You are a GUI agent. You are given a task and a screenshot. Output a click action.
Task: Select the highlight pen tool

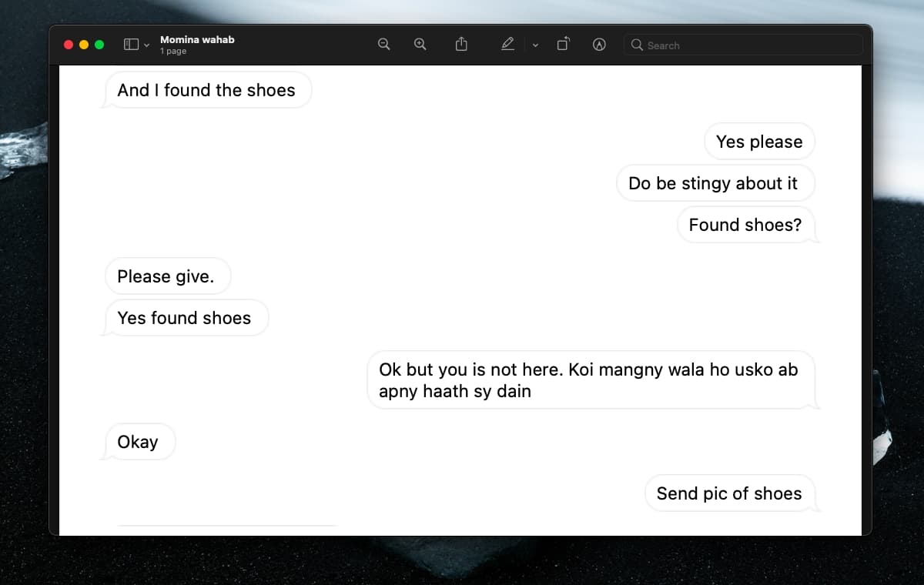pos(507,45)
